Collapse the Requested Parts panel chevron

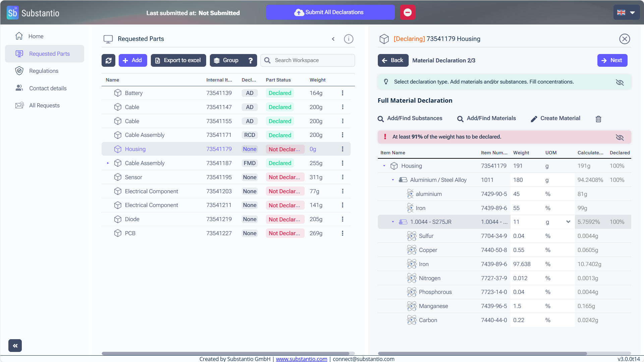tap(333, 39)
